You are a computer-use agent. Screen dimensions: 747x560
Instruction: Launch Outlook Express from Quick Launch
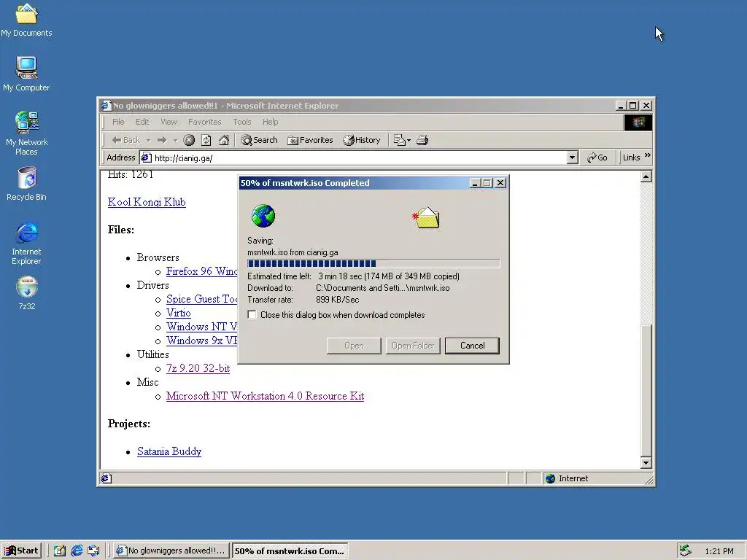(93, 551)
